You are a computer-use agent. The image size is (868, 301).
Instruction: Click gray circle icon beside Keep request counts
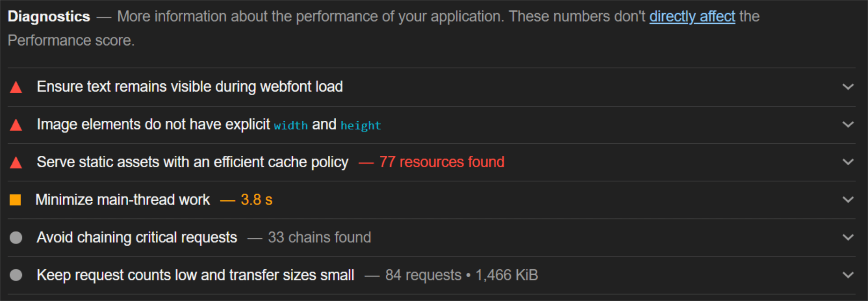coord(16,275)
